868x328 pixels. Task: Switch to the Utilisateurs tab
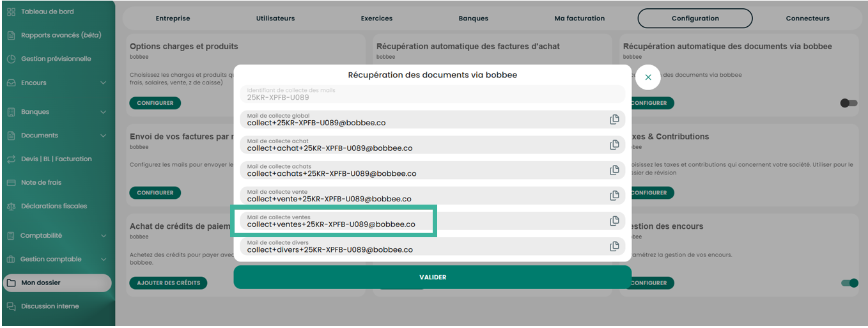coord(275,19)
